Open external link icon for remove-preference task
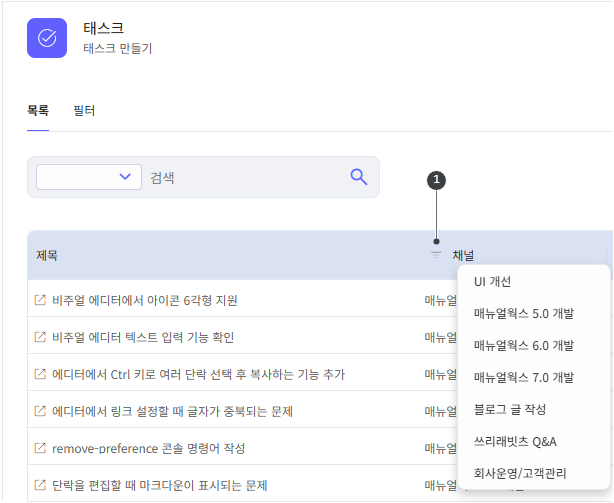614x503 pixels. pos(40,448)
